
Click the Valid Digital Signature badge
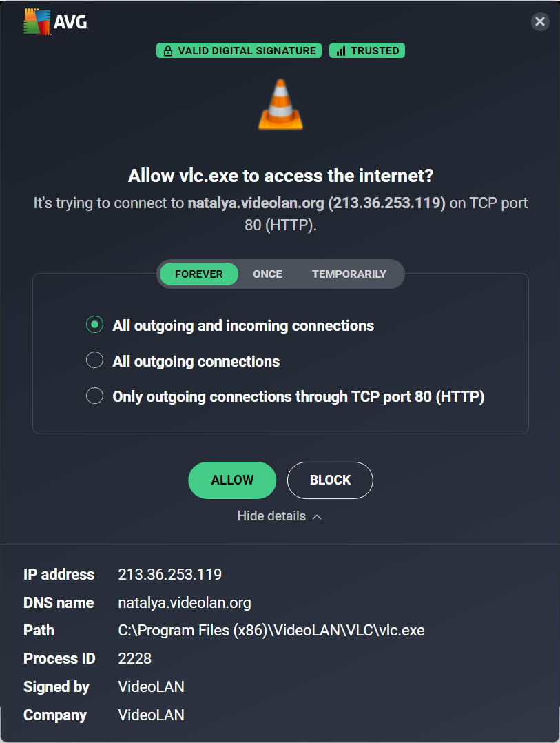[239, 51]
